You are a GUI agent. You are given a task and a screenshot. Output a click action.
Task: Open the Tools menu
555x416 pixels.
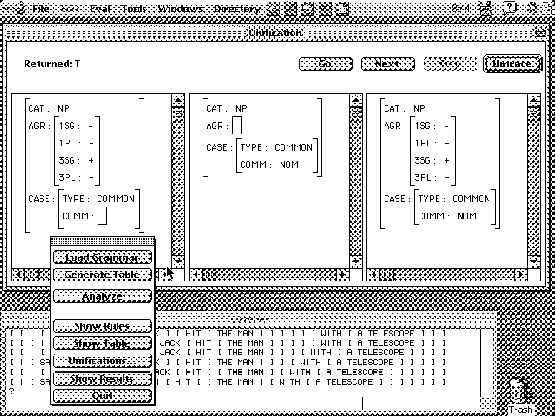134,8
